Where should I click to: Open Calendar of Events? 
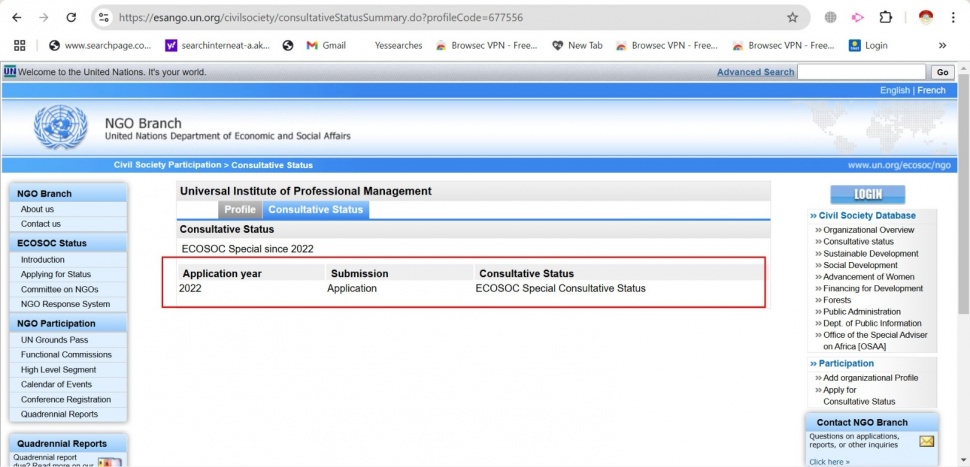57,385
